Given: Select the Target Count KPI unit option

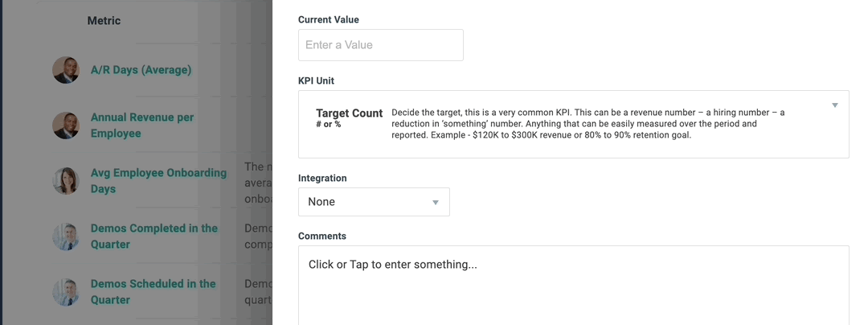Looking at the screenshot, I should tap(350, 118).
